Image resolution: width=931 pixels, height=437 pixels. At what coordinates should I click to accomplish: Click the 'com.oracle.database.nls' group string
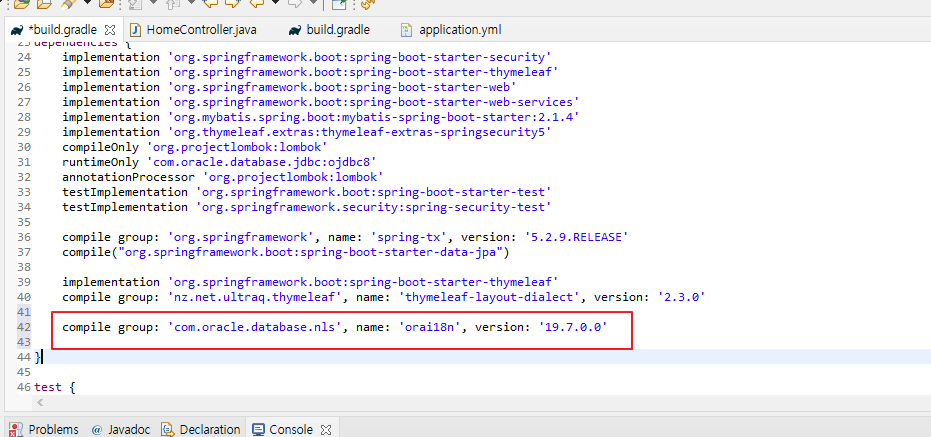click(255, 327)
